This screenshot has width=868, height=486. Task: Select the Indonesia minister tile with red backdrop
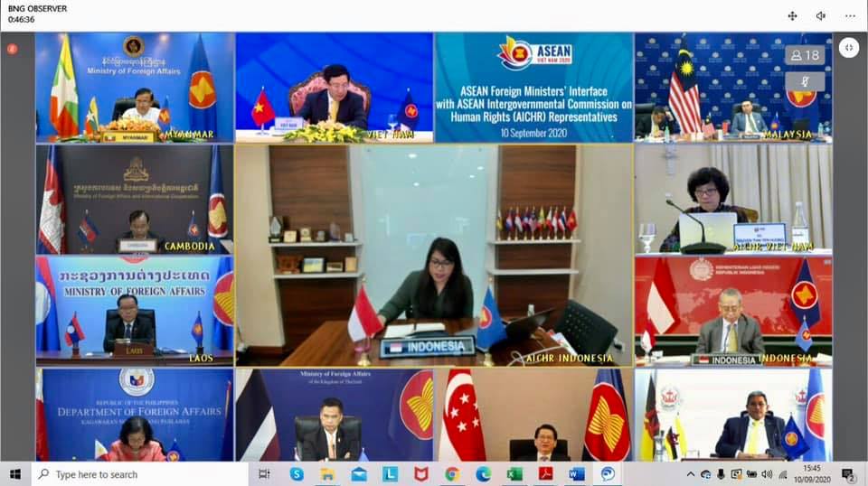733,311
